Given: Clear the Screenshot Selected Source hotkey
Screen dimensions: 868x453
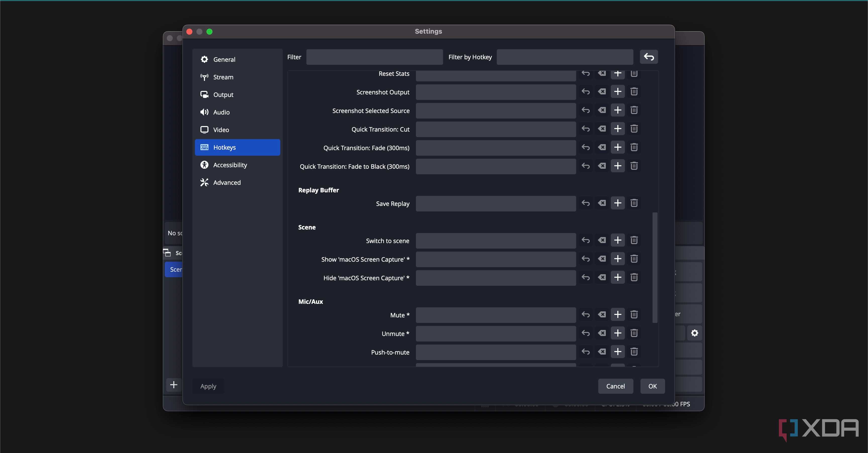Looking at the screenshot, I should click(x=602, y=110).
